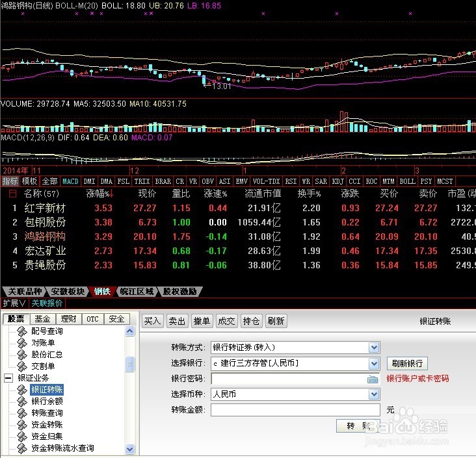Click the 买入 button
476x458 pixels.
(x=152, y=321)
